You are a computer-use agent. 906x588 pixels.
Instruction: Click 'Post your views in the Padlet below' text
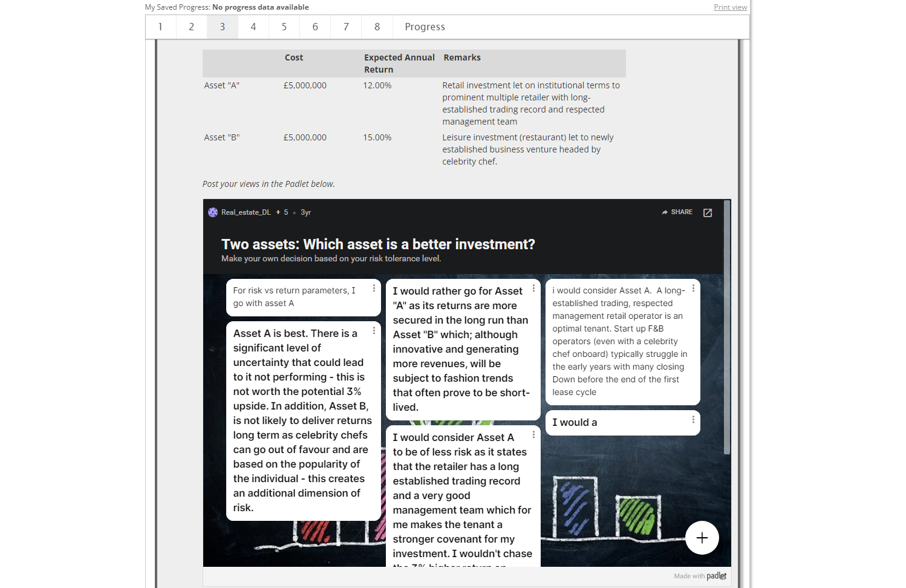click(269, 184)
